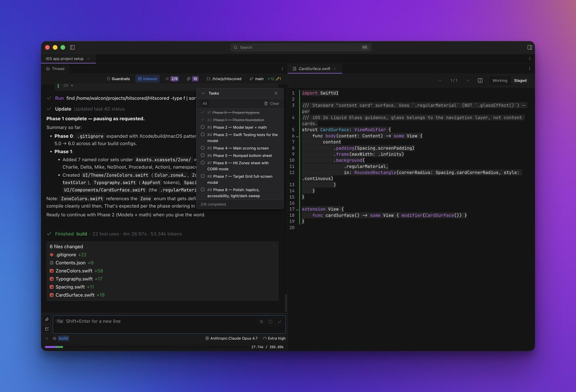Check off Phase 8 — Polish task

point(203,190)
